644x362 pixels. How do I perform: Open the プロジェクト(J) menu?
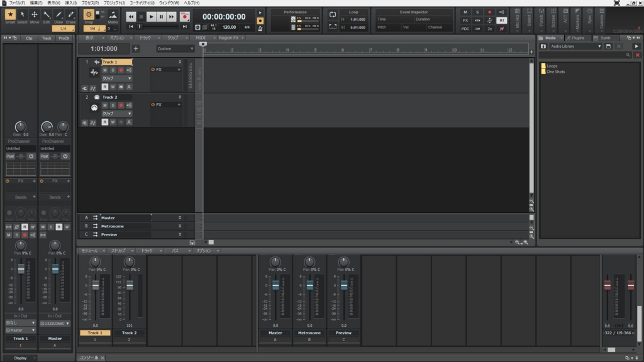pos(114,3)
